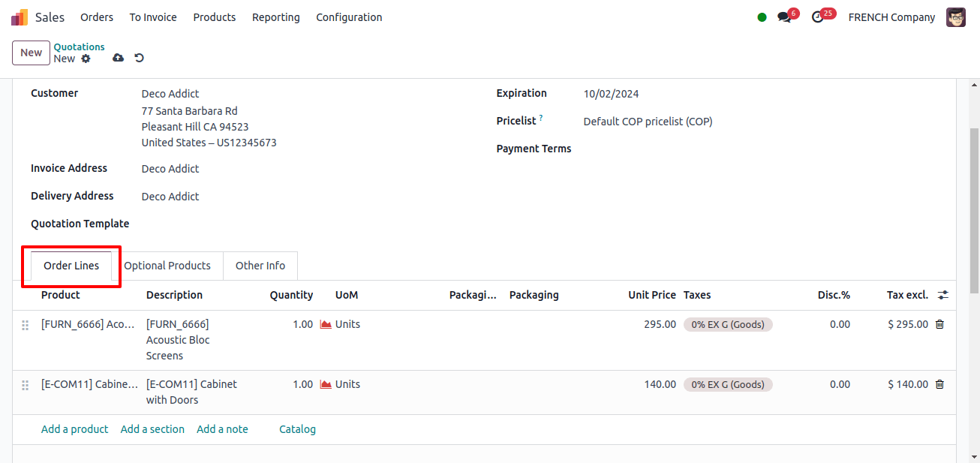
Task: Click the unit price 140.00 cell
Action: (x=660, y=384)
